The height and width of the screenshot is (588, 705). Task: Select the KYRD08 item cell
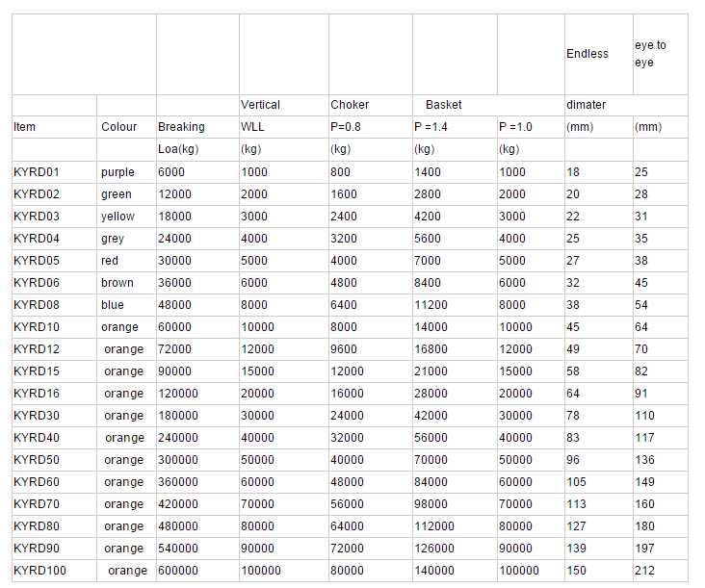[37, 305]
